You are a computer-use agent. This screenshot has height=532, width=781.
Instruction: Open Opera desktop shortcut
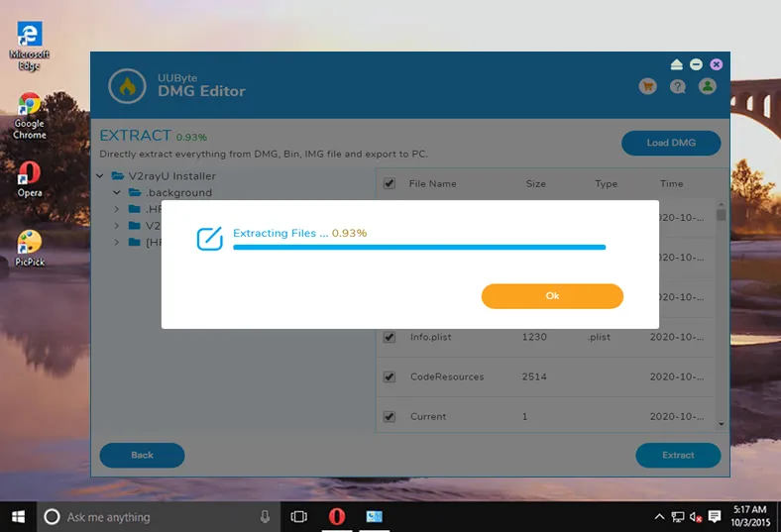30,179
